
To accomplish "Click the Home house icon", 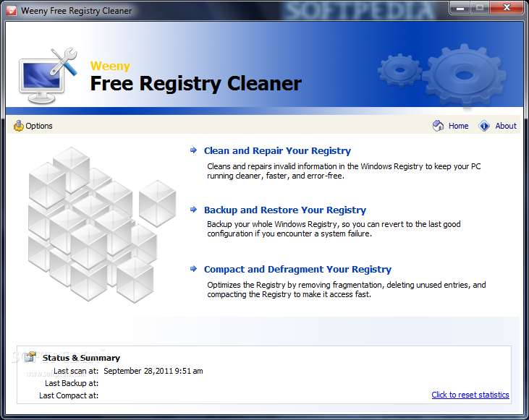I will click(439, 126).
